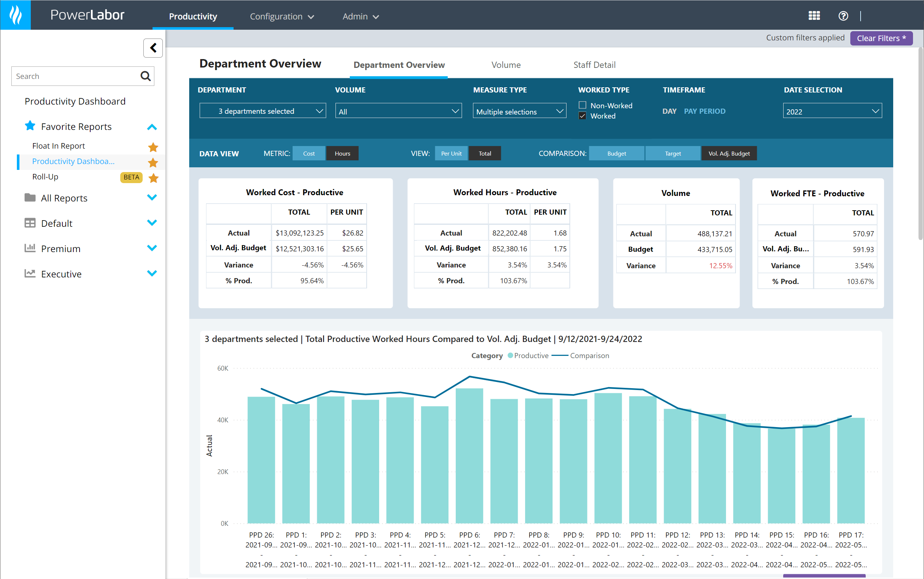924x579 pixels.
Task: Open the apps grid icon
Action: [814, 16]
